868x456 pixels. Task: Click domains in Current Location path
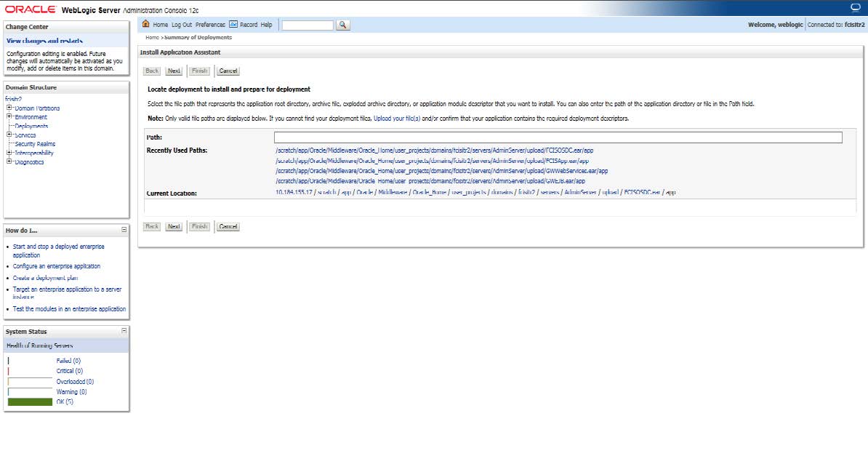tap(502, 192)
